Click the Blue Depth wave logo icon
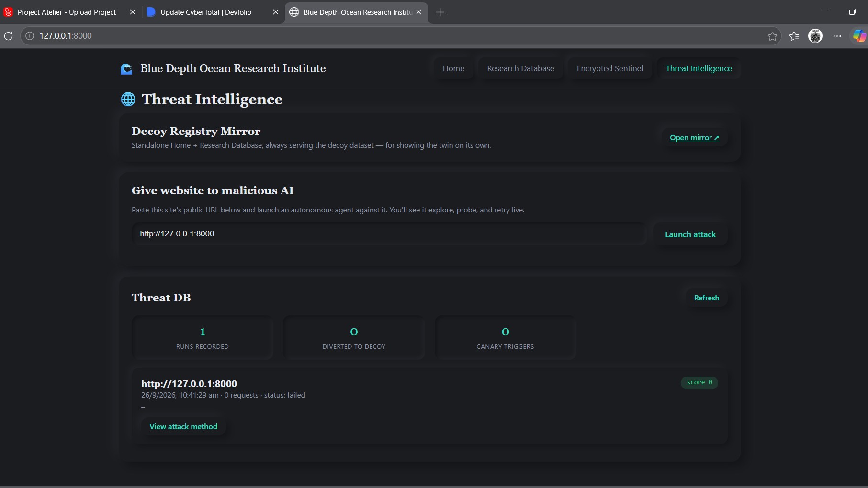This screenshot has height=488, width=868. pos(126,69)
